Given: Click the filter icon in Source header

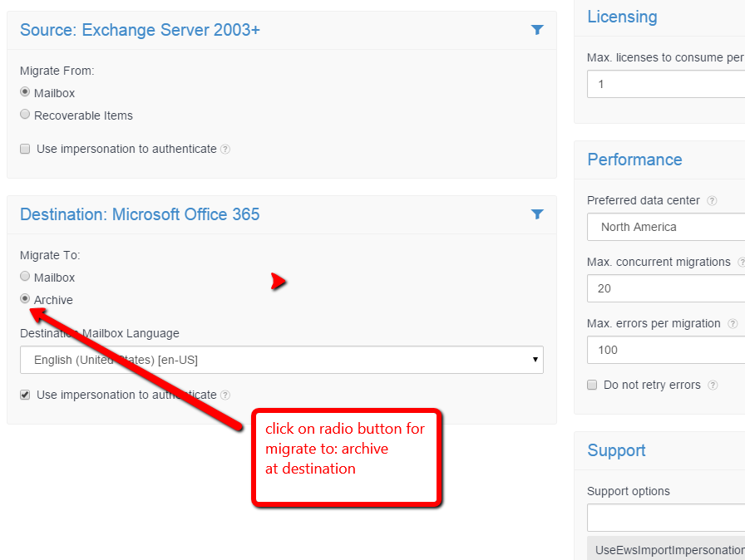Looking at the screenshot, I should pos(537,30).
